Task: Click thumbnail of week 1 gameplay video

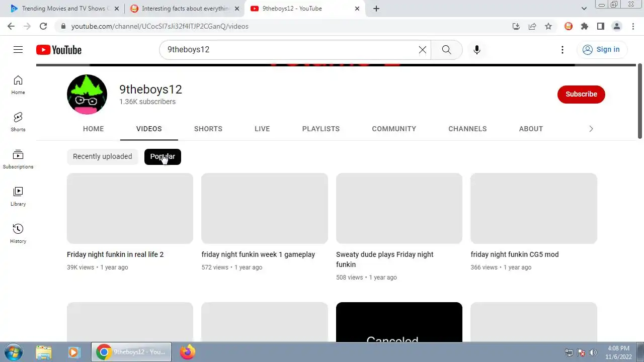Action: 265,209
